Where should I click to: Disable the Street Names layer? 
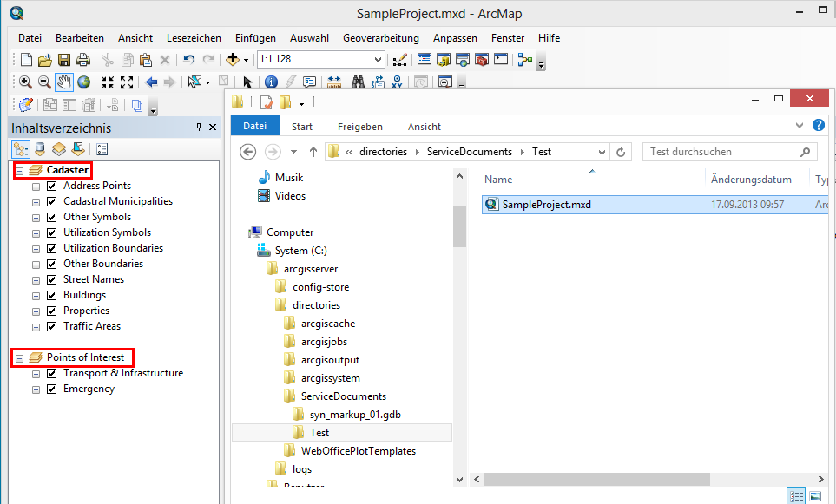point(52,279)
